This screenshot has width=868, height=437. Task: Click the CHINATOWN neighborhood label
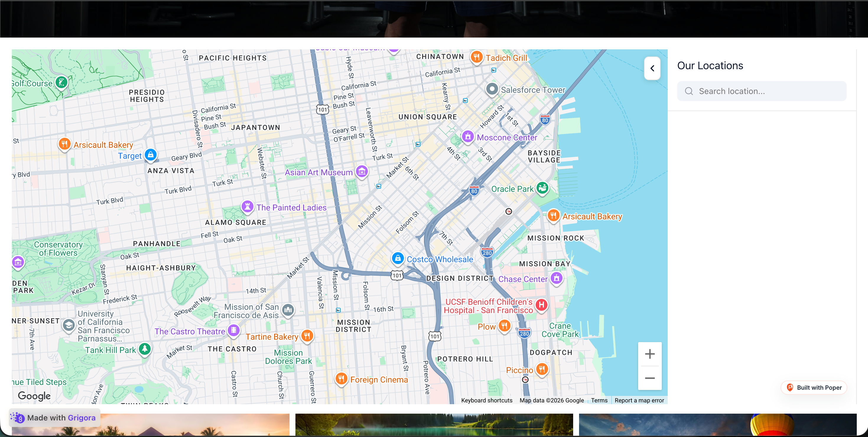(440, 57)
